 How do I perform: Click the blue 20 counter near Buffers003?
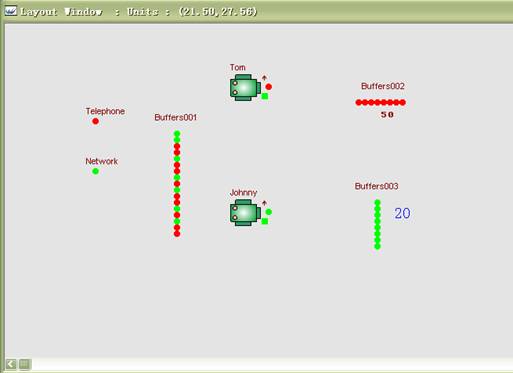(x=402, y=213)
